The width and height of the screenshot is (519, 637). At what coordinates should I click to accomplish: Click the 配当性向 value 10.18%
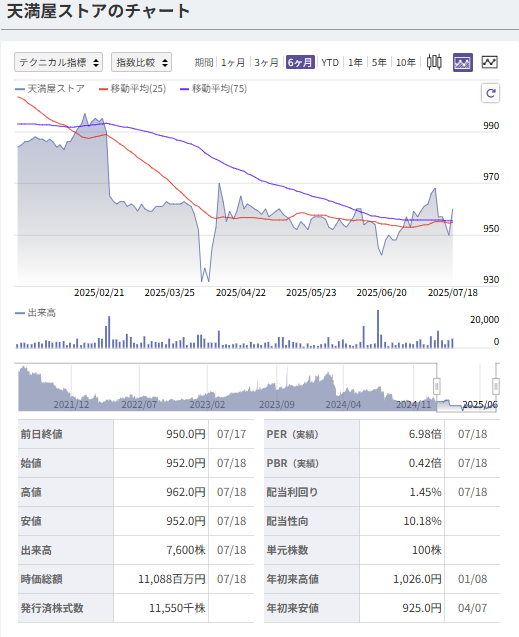tap(422, 521)
